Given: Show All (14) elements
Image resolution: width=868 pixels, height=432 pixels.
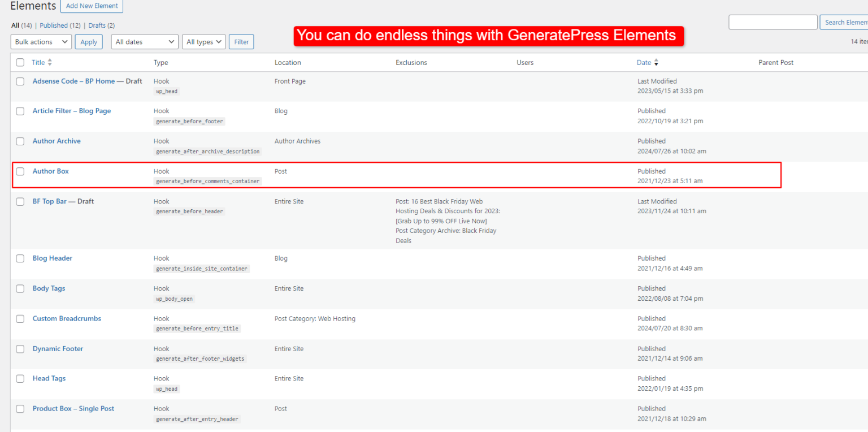Looking at the screenshot, I should tap(16, 25).
